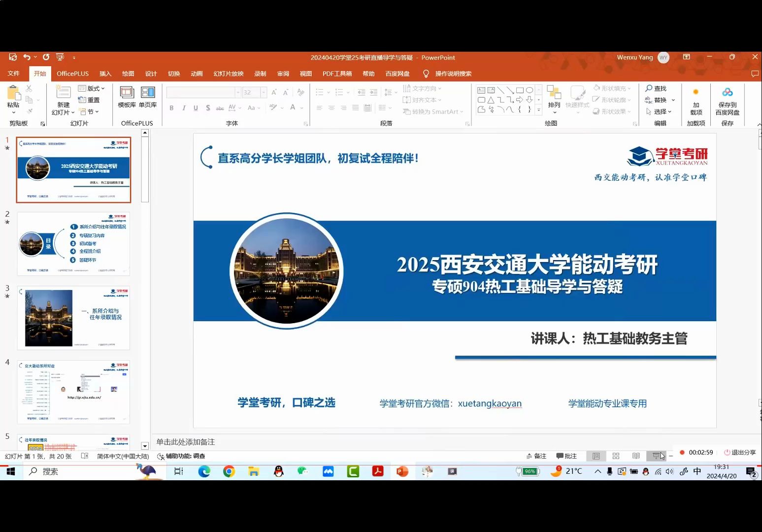
Task: Click the language indicator 简体中文(中国大陆)
Action: click(x=123, y=456)
